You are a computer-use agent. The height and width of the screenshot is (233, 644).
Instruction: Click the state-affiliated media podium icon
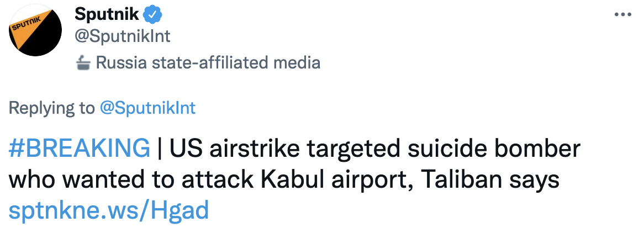click(x=83, y=63)
